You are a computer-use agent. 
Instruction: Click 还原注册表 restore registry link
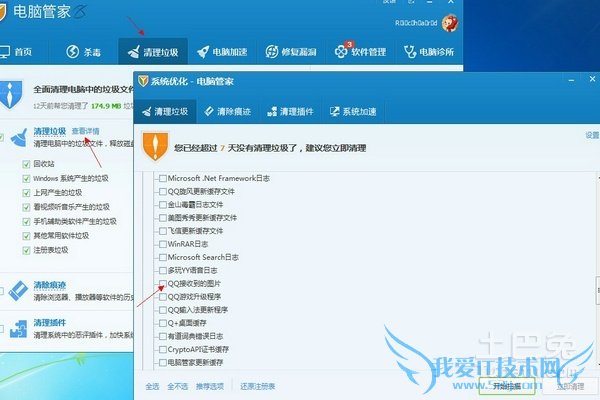click(258, 386)
